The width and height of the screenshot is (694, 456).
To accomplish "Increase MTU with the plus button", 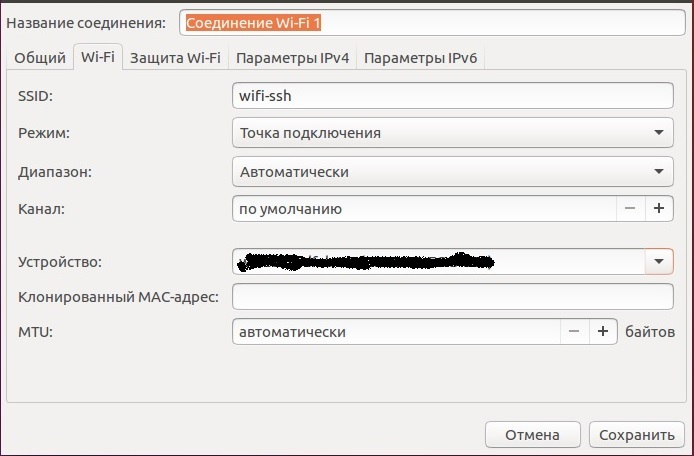I will pyautogui.click(x=603, y=331).
